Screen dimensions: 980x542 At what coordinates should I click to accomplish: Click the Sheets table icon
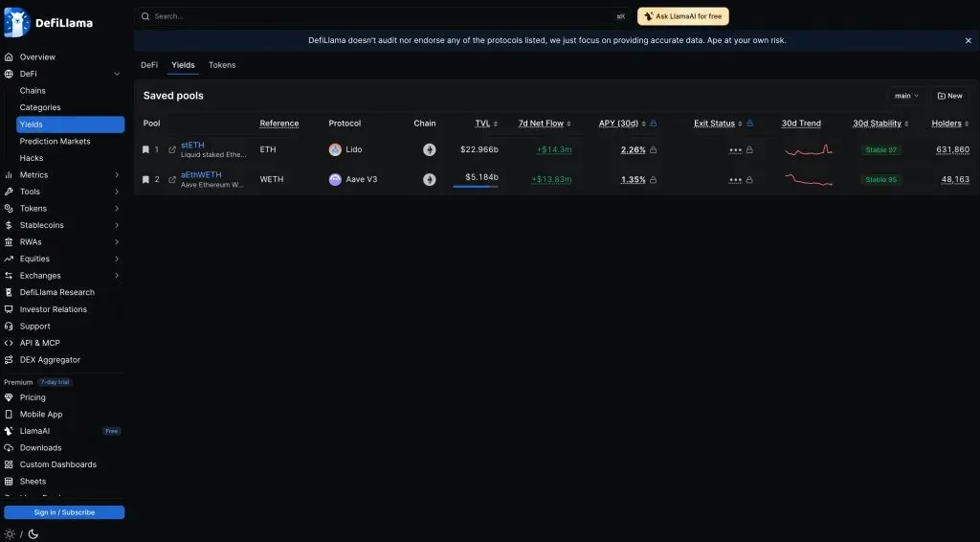[9, 482]
